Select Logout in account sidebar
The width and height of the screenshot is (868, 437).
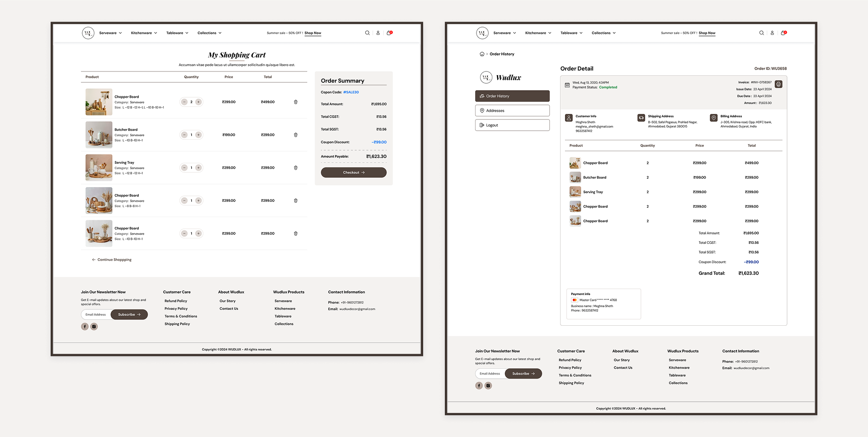pyautogui.click(x=512, y=125)
